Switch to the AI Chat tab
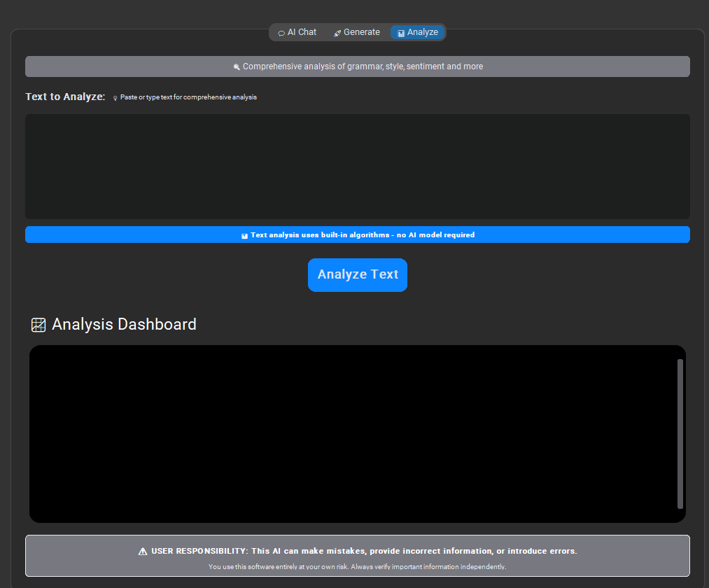The image size is (709, 588). [297, 32]
